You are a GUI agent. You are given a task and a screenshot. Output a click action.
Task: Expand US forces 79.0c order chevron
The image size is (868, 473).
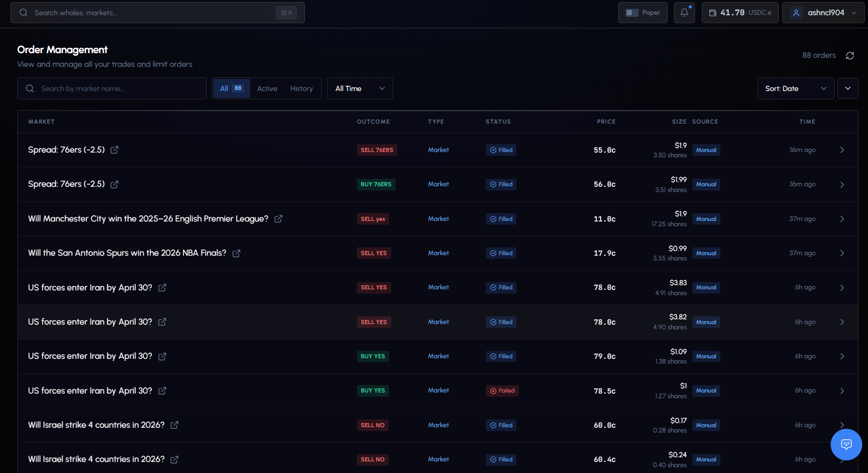coord(842,356)
